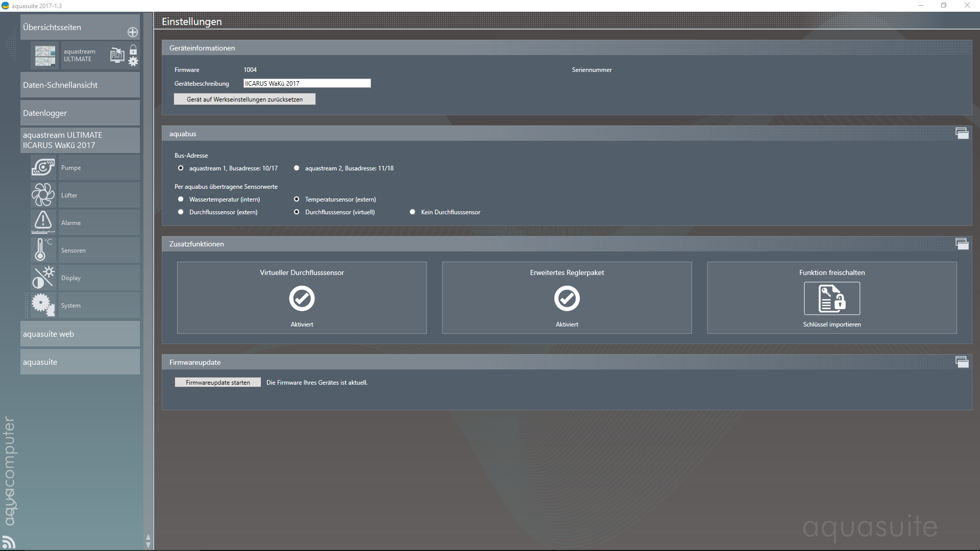Click the Schlüssel importieren key document icon
Viewport: 980px width, 551px height.
pos(831,298)
